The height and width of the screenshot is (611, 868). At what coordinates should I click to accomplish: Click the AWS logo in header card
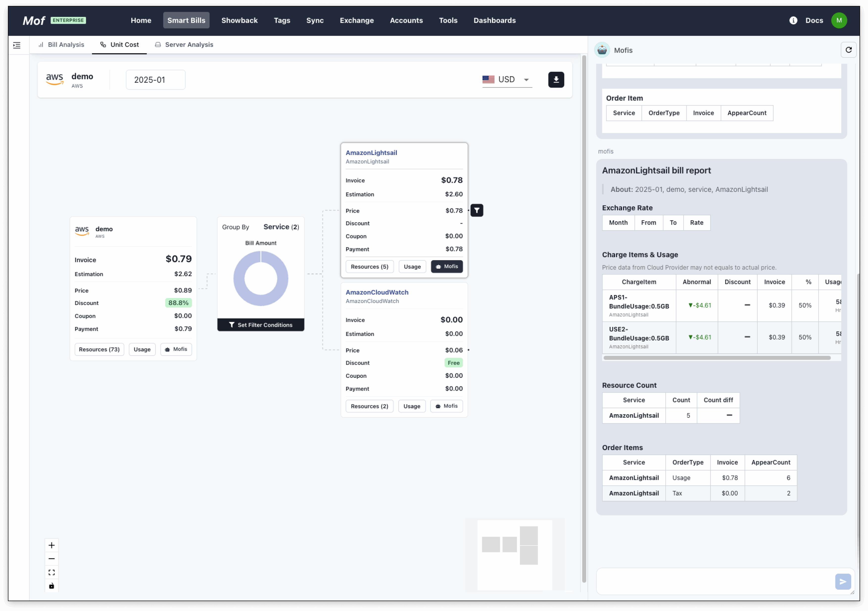point(55,79)
